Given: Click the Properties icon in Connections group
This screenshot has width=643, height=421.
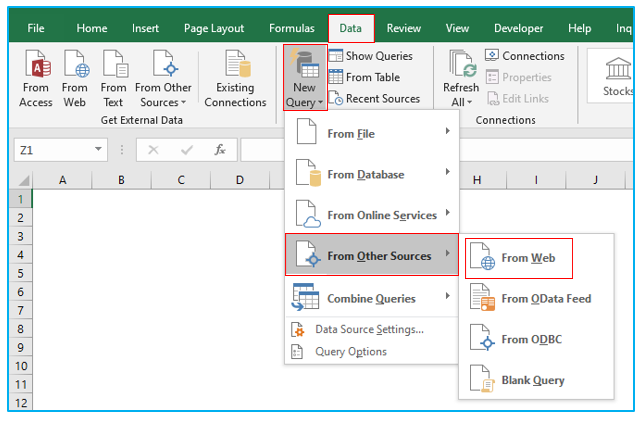Looking at the screenshot, I should point(492,77).
